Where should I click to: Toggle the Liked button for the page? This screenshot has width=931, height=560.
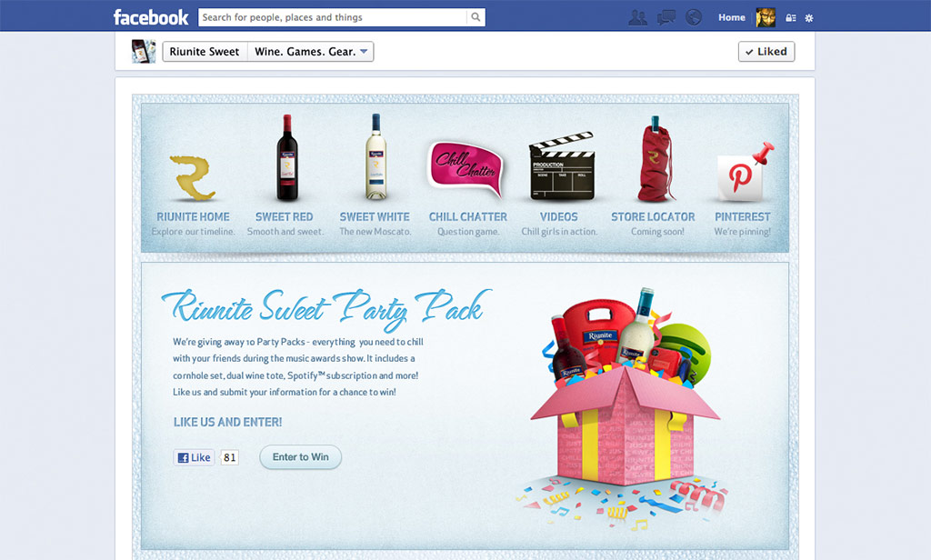click(x=766, y=52)
